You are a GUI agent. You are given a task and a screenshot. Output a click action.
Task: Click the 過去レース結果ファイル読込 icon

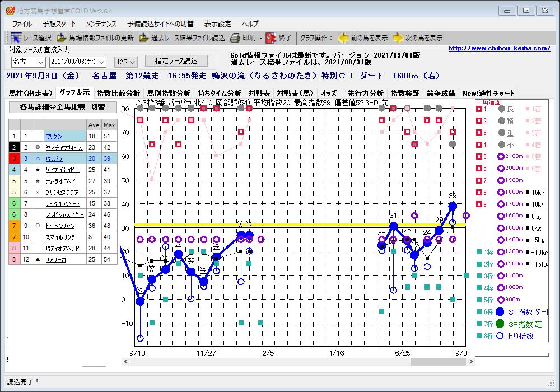coord(143,38)
